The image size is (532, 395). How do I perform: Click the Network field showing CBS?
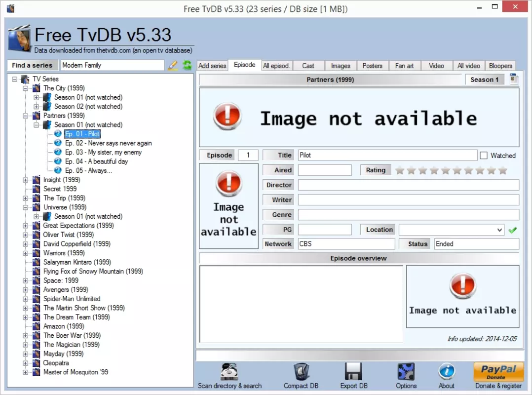coord(346,243)
